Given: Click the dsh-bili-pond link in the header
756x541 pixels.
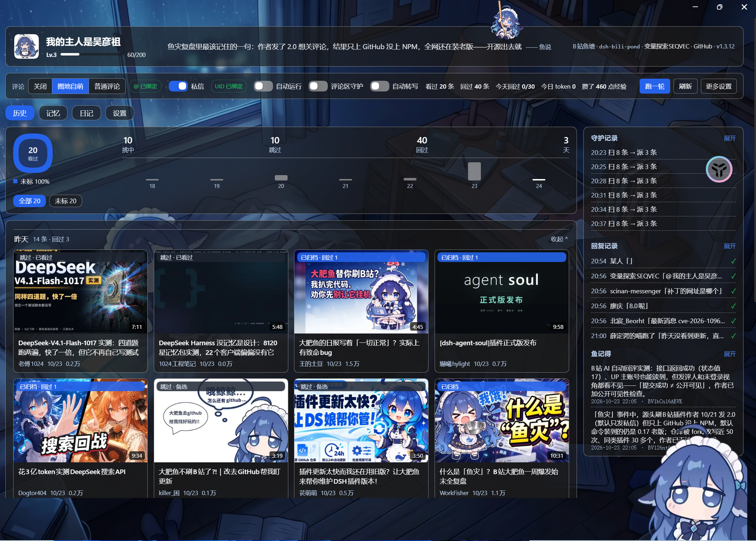Looking at the screenshot, I should pos(619,46).
